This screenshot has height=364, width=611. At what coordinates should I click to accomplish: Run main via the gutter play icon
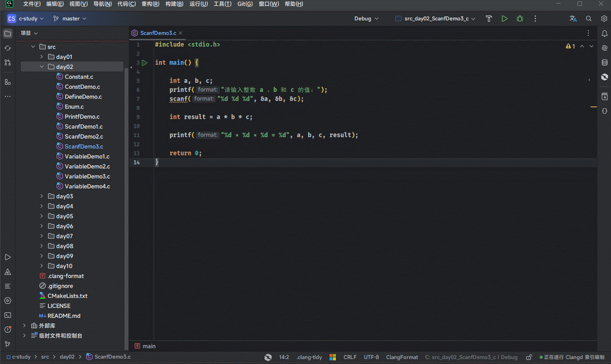click(x=145, y=62)
